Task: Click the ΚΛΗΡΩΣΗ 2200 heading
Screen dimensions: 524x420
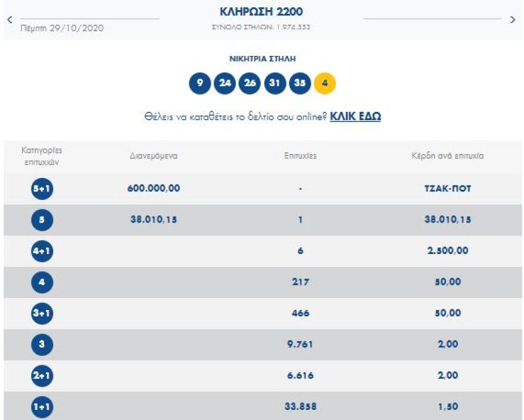Action: [261, 11]
